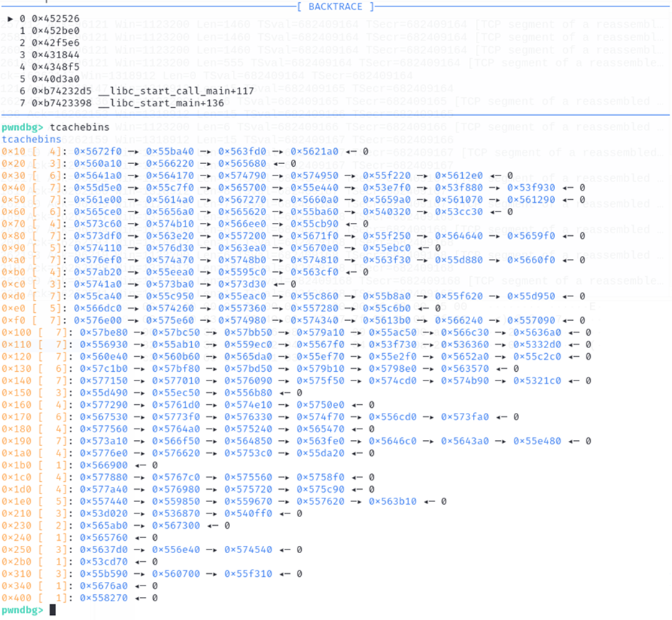This screenshot has width=672, height=620.
Task: Click address 0x565ab0 in 0x230 bin
Action: 103,525
